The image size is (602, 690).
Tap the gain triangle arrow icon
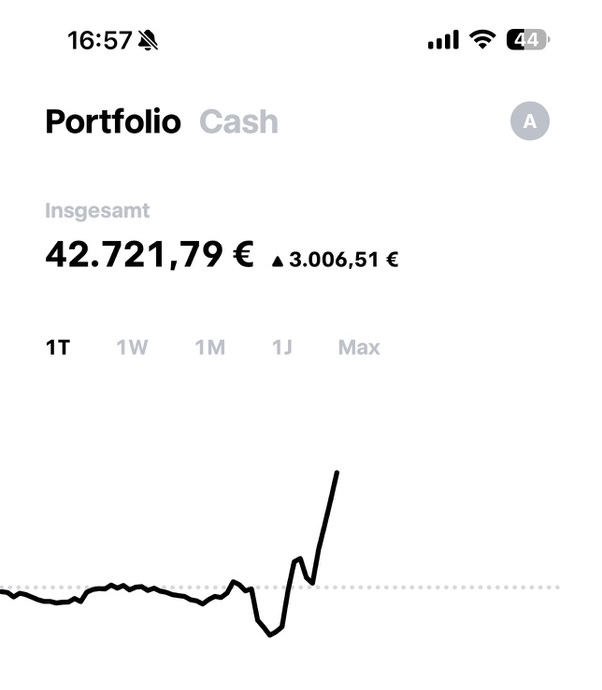click(277, 260)
